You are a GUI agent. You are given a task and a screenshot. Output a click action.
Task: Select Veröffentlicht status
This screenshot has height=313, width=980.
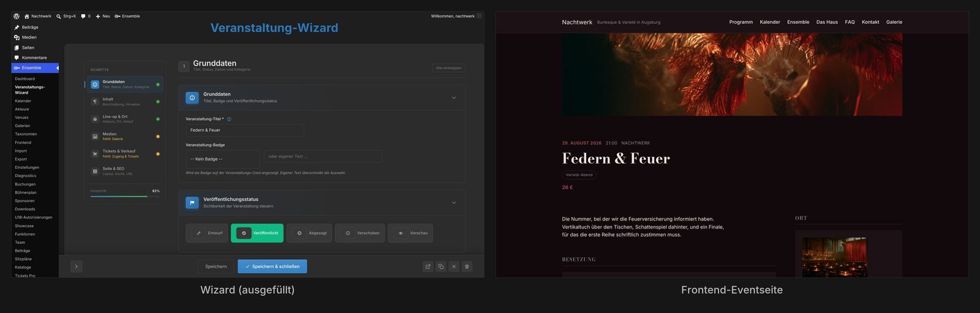(257, 233)
